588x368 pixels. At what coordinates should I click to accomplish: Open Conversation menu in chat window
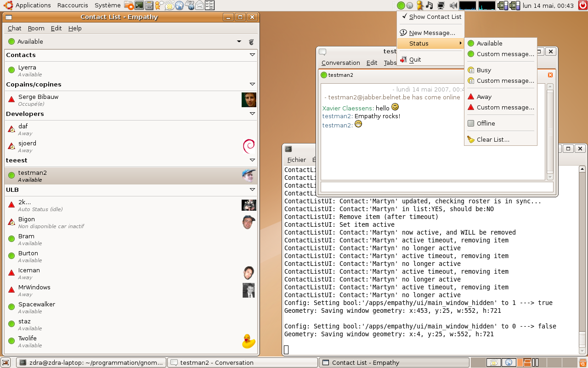[x=341, y=63]
